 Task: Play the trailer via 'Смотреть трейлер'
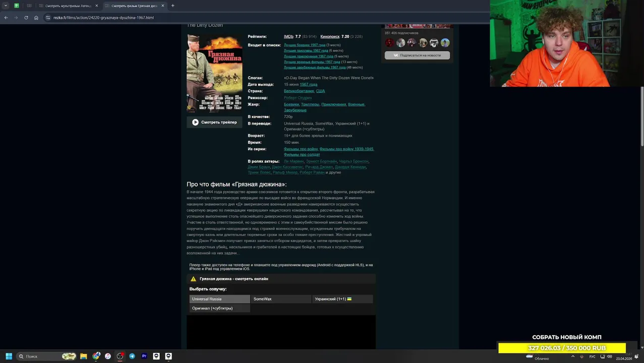(214, 122)
